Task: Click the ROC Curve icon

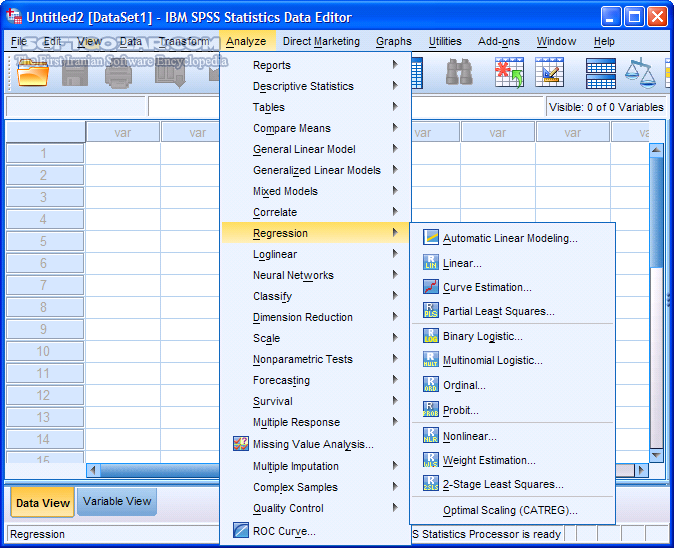Action: point(241,530)
